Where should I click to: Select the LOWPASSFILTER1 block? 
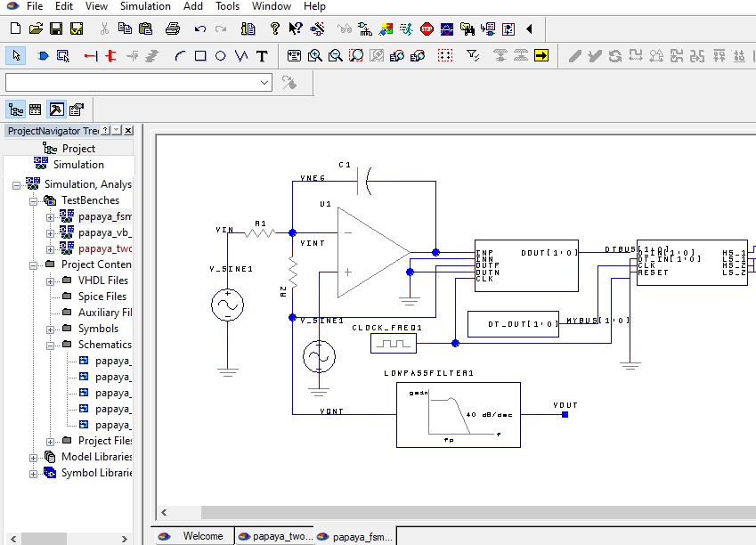(458, 415)
